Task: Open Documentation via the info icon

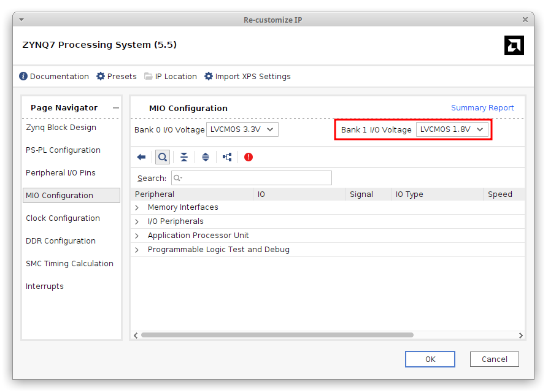Action: 23,77
